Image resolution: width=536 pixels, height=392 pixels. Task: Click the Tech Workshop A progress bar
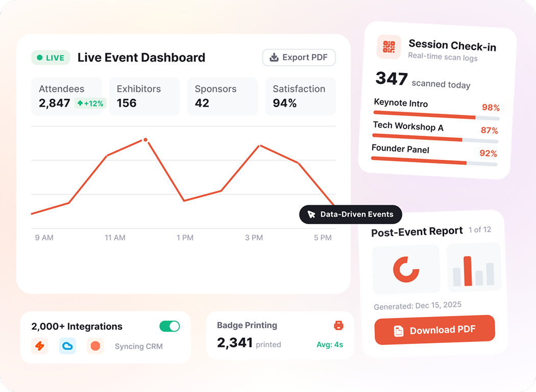435,138
